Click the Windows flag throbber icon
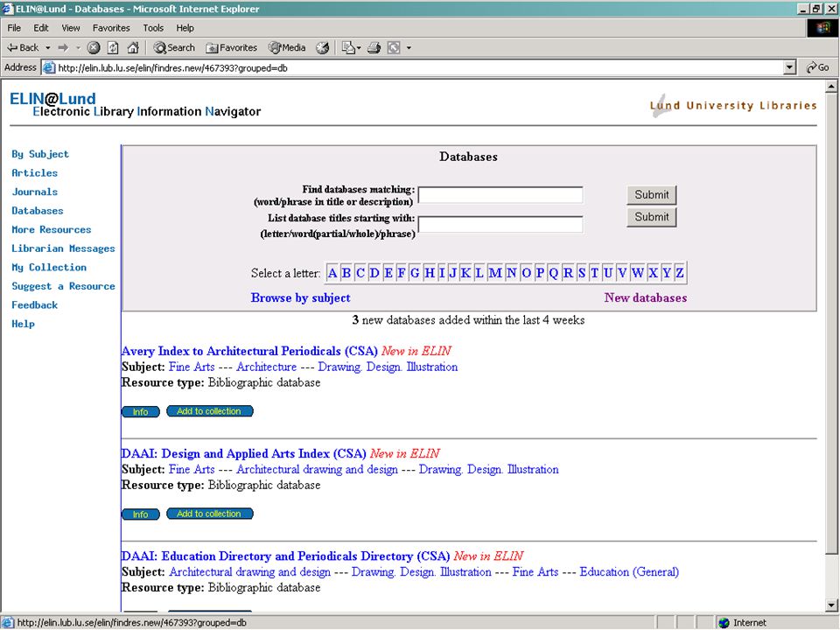 click(x=822, y=28)
